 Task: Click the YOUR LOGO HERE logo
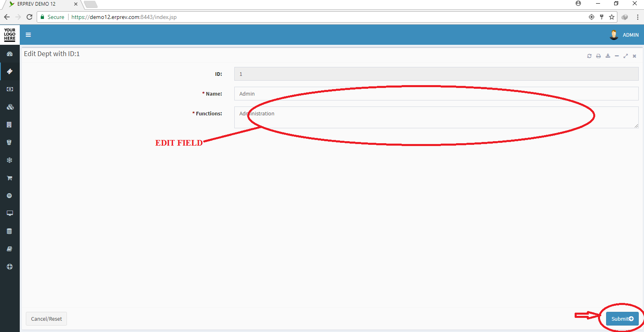click(x=10, y=34)
